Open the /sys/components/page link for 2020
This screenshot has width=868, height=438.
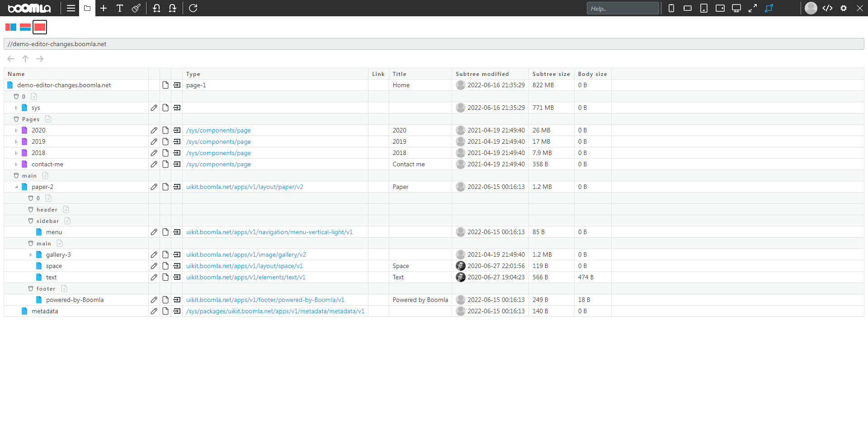pos(218,130)
